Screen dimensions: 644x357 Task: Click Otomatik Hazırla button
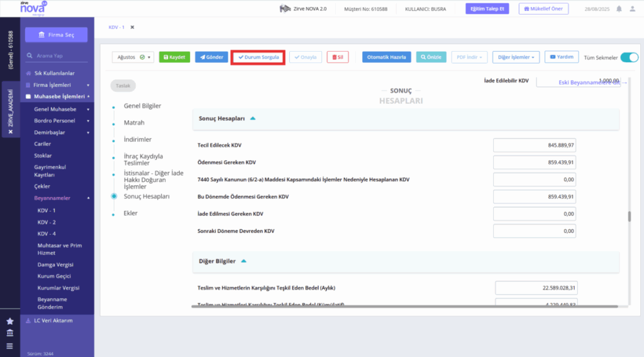click(387, 57)
